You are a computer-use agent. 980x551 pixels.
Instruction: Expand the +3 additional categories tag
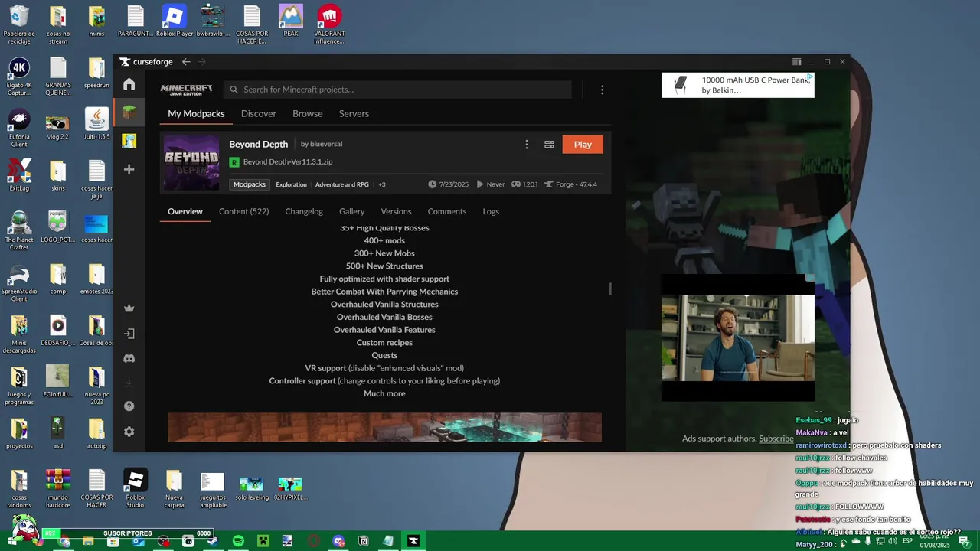pos(382,184)
